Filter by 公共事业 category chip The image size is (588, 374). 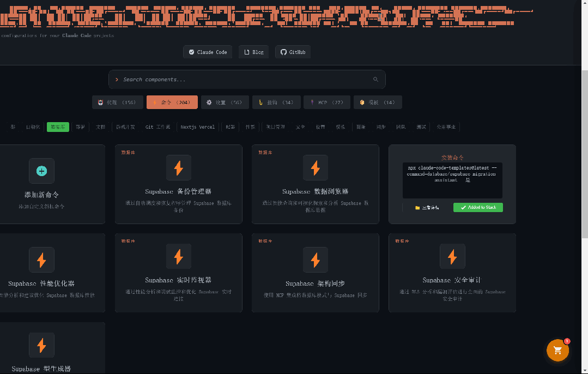tap(446, 127)
